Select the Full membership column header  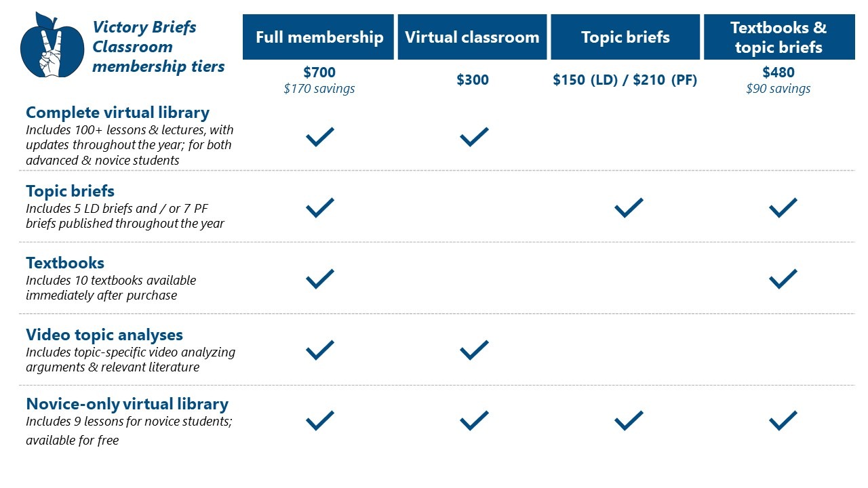319,37
